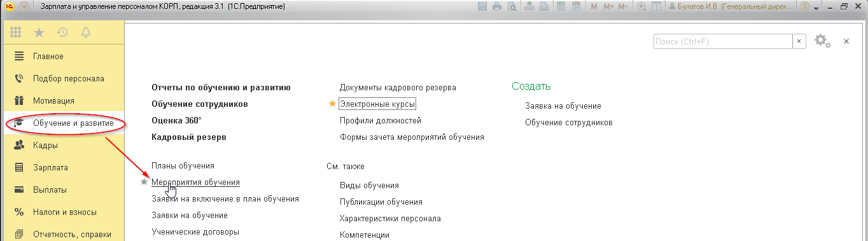This screenshot has height=241, width=868.
Task: Open the Выплаты section
Action: (x=64, y=189)
